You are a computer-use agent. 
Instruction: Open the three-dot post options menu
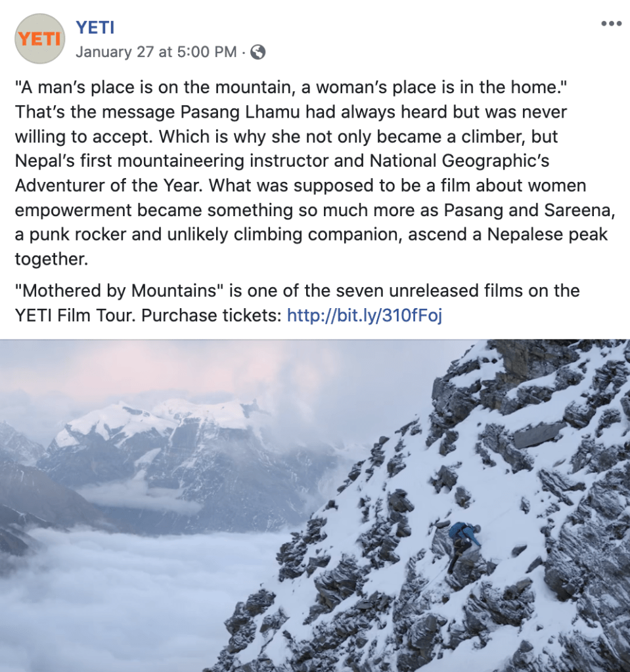[x=611, y=24]
